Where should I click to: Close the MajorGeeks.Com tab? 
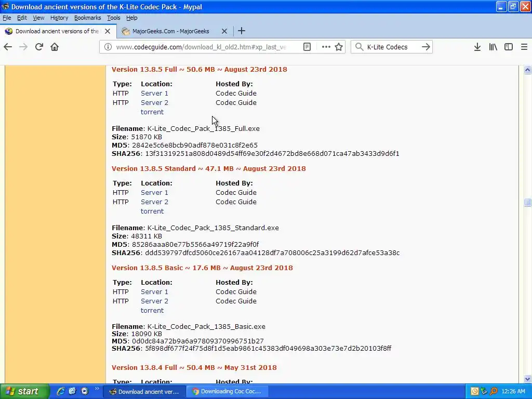[x=224, y=31]
